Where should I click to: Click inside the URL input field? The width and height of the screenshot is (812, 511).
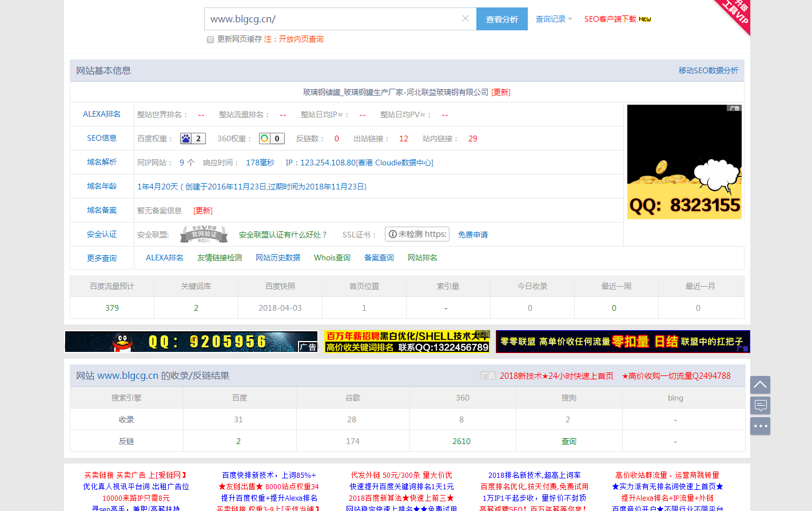click(x=332, y=19)
